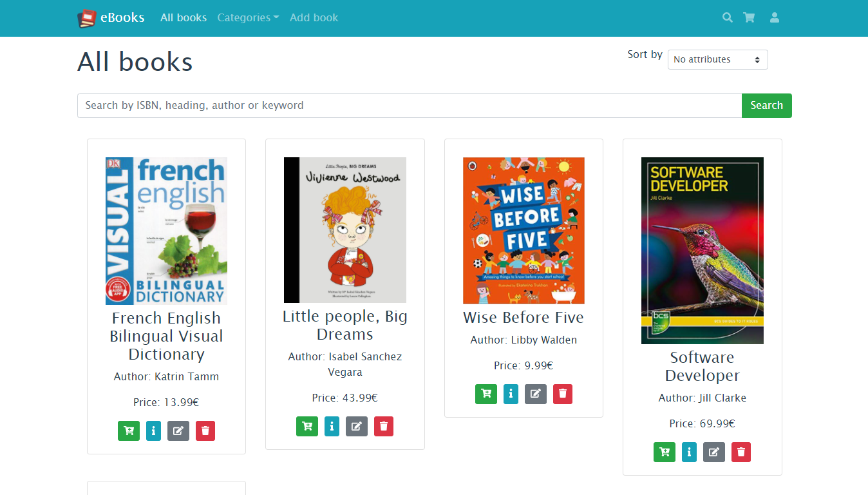Click the search magnifier icon in navbar

point(727,18)
